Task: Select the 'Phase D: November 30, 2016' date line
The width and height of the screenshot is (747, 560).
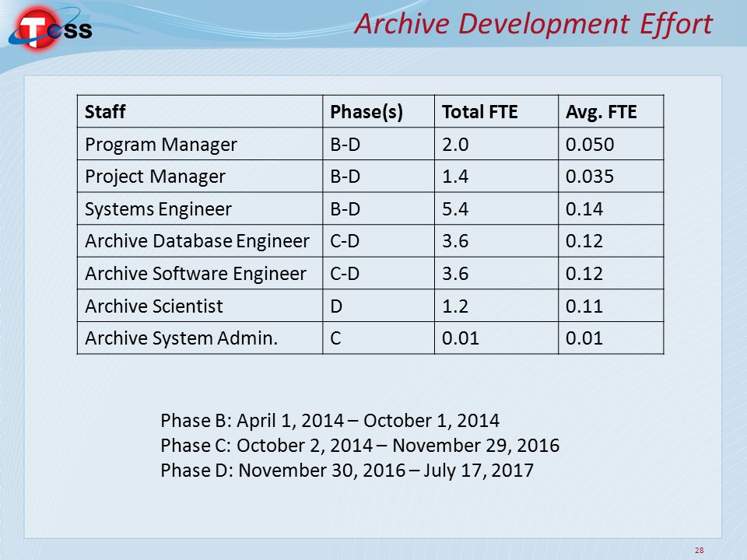Action: (347, 471)
